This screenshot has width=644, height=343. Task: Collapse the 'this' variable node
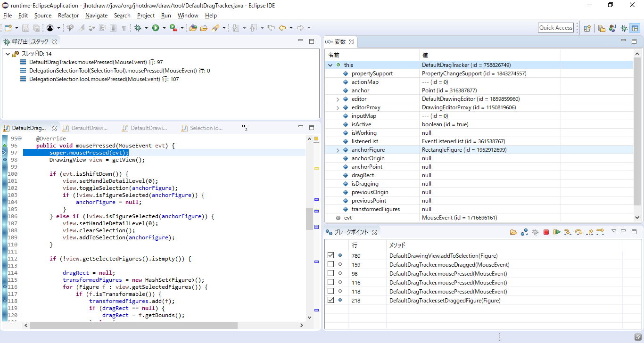[330, 65]
